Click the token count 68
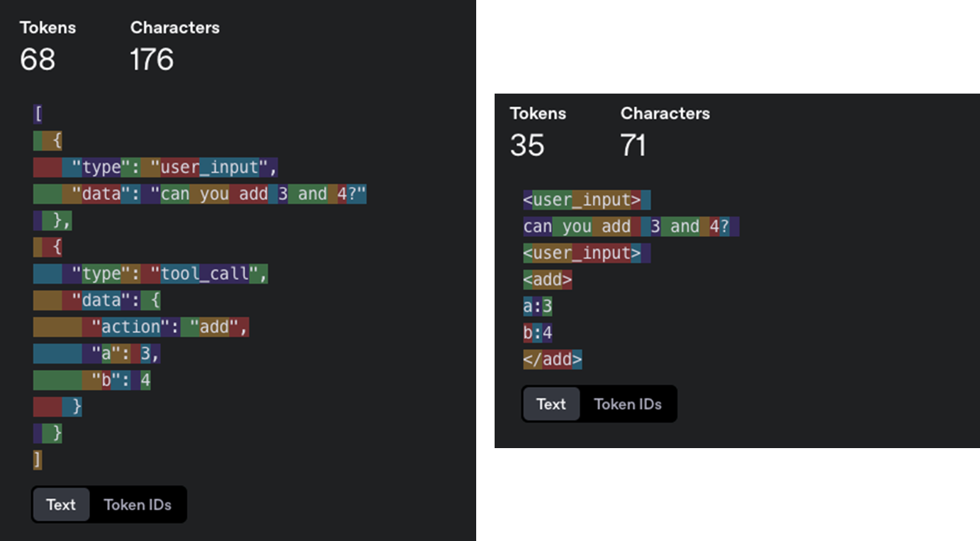 [x=38, y=60]
